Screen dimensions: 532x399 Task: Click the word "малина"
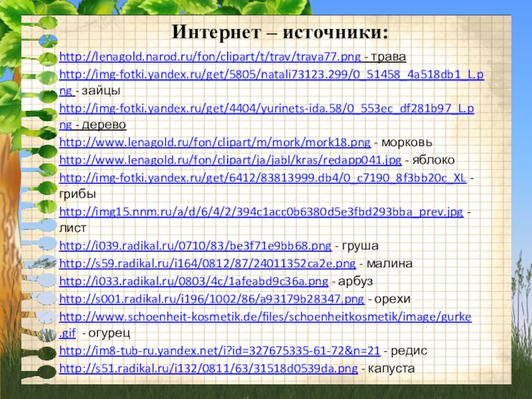[x=390, y=263]
